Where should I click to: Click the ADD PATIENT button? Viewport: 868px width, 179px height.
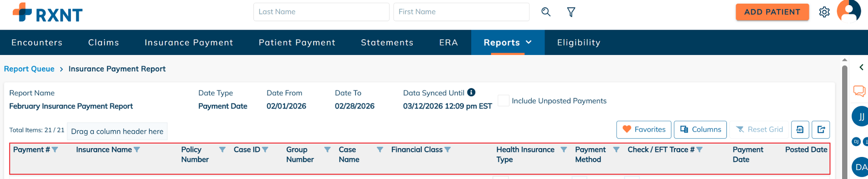[x=772, y=12]
